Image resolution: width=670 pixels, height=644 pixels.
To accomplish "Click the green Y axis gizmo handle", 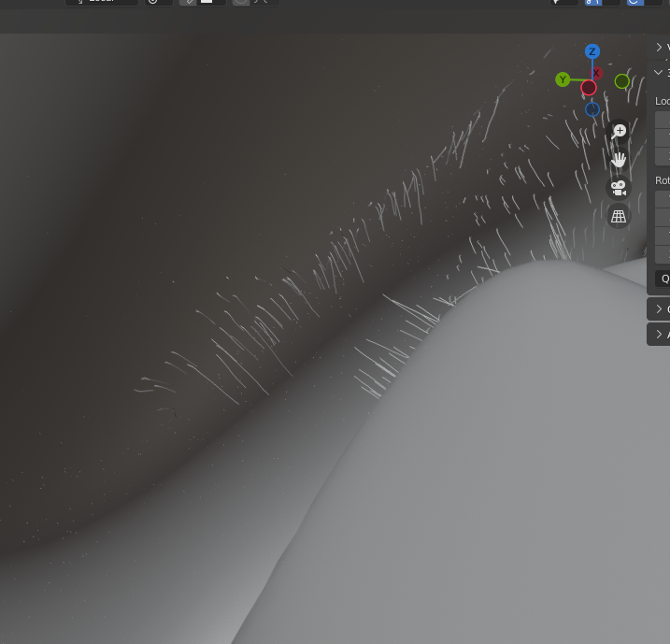I will coord(563,79).
